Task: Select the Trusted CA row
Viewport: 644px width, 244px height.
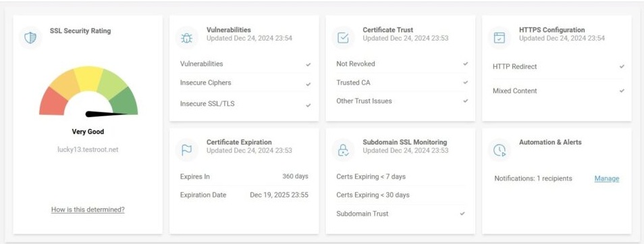Action: [402, 82]
